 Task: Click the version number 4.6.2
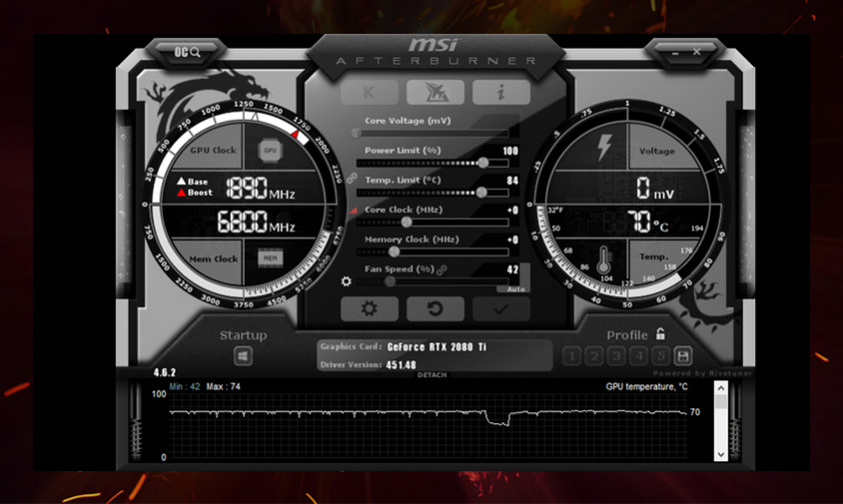[x=165, y=372]
